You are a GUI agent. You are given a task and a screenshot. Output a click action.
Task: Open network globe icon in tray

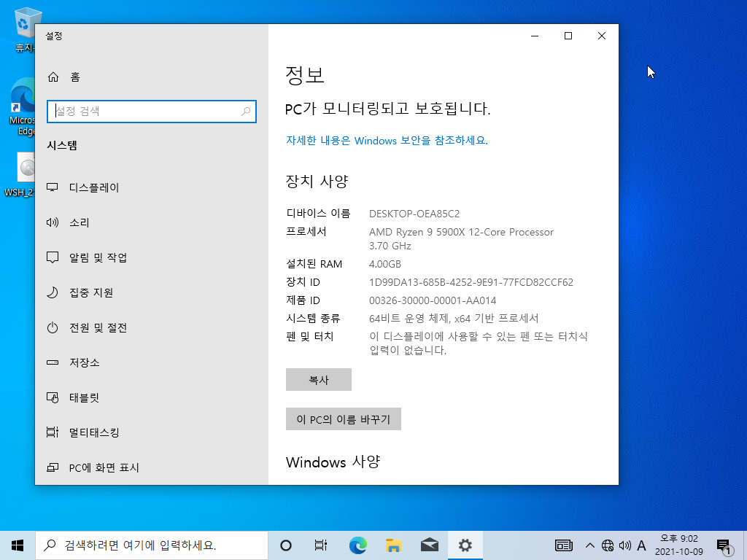pyautogui.click(x=608, y=545)
